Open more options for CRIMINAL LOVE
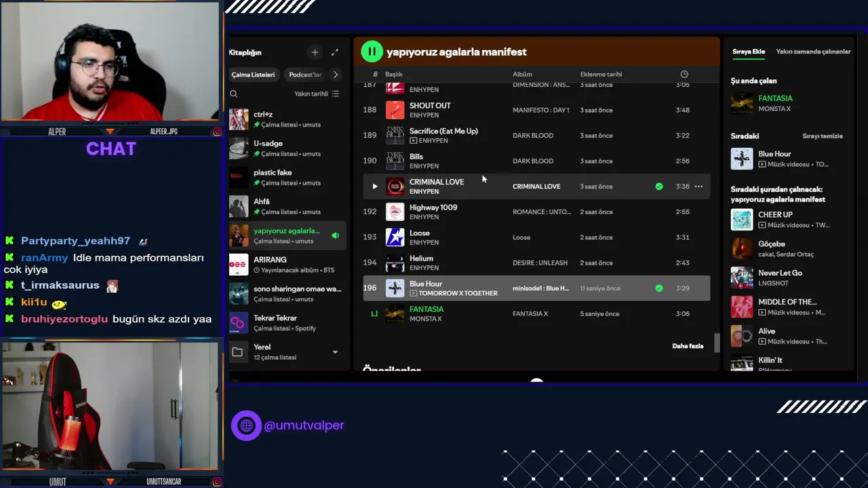 click(698, 186)
